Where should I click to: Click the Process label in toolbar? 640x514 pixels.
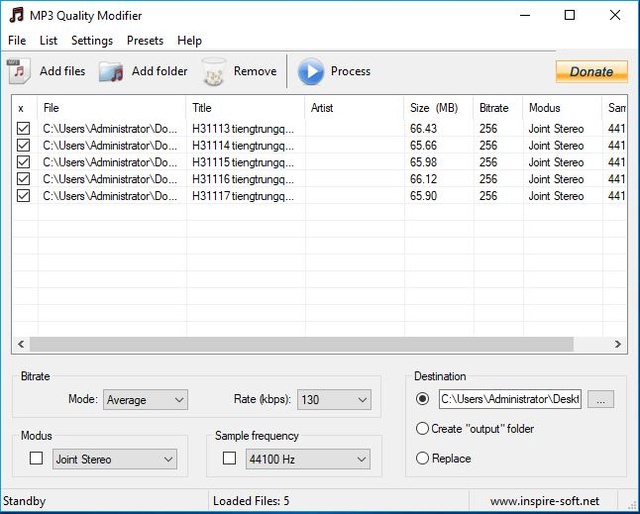(x=351, y=71)
